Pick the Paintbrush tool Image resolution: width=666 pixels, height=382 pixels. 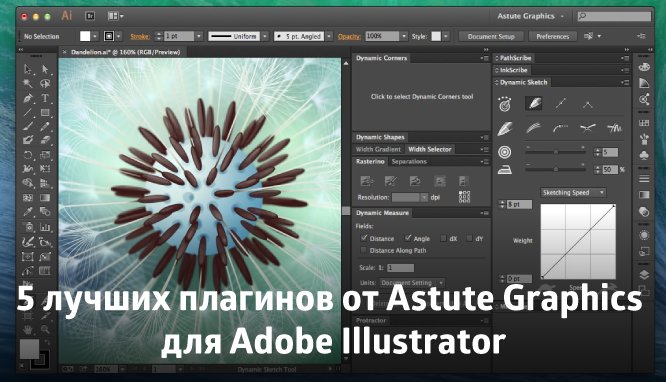click(28, 126)
